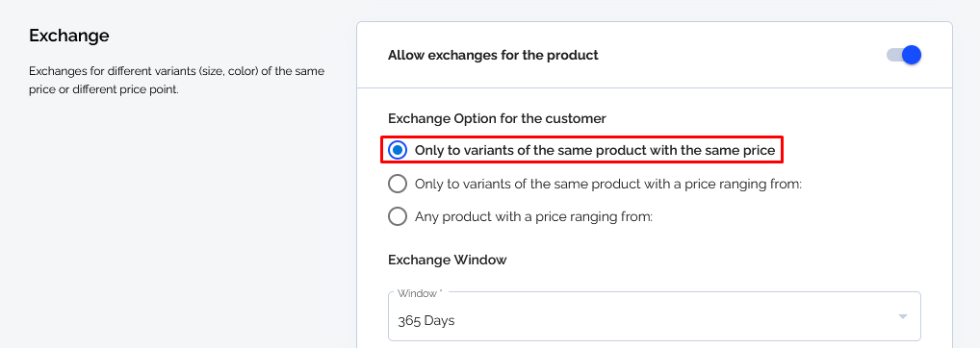The height and width of the screenshot is (348, 980).
Task: Click the Window field's floating label
Action: pos(419,293)
